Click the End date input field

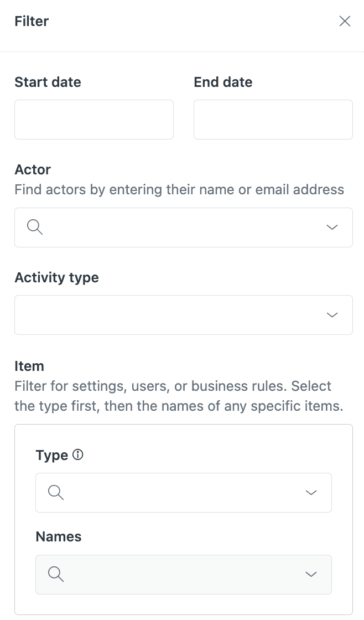(x=273, y=120)
